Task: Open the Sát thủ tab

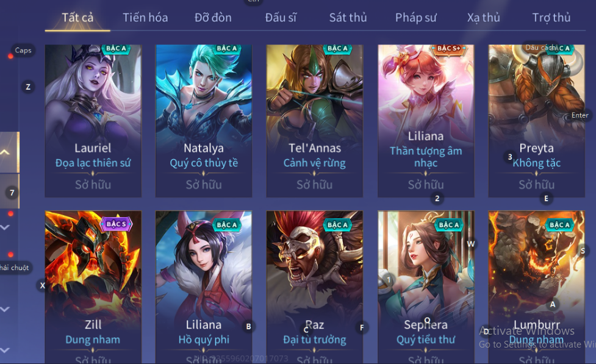Action: [348, 18]
